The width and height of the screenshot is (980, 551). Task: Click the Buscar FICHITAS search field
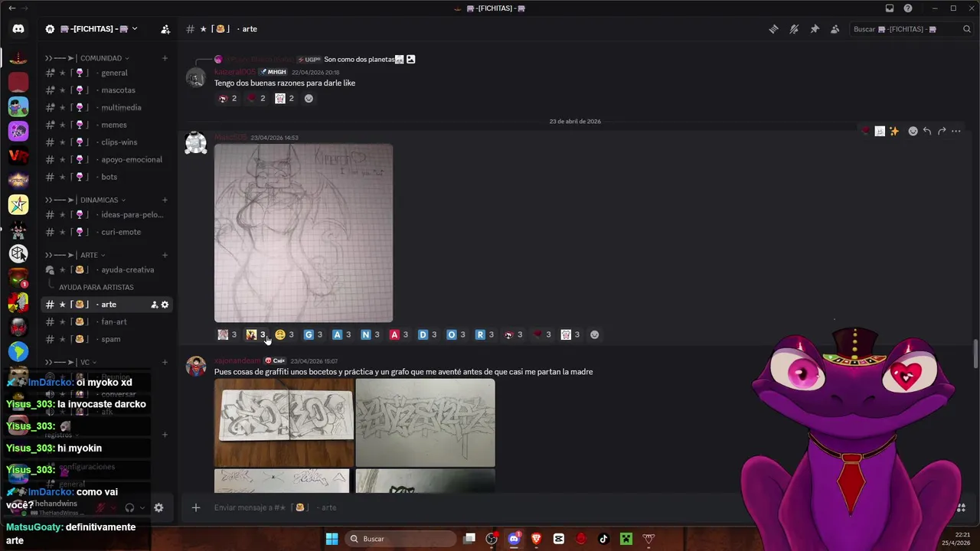[911, 29]
